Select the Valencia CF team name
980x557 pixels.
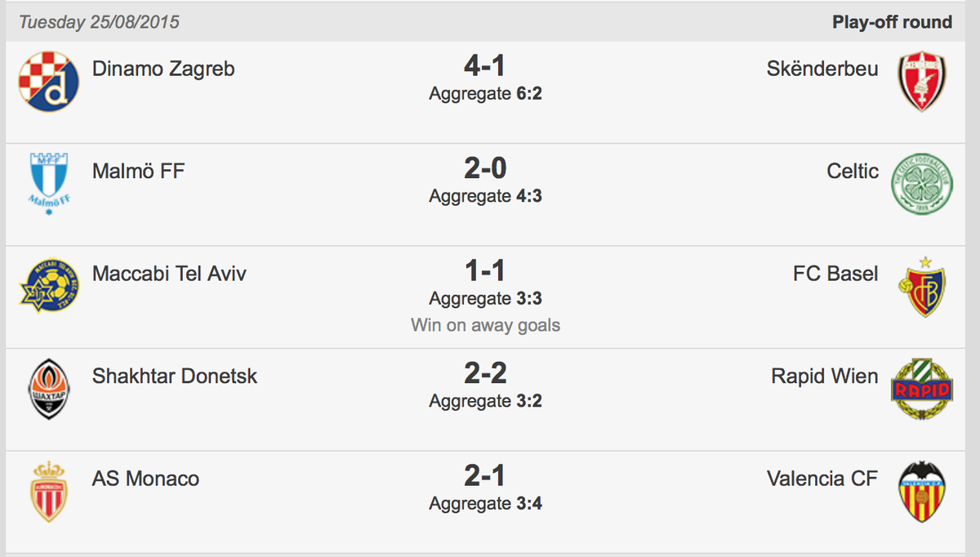[x=822, y=479]
